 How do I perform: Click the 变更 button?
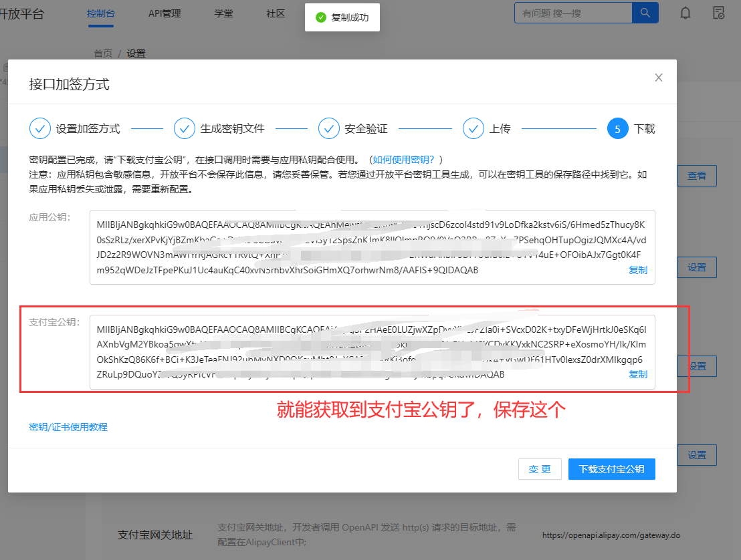(x=540, y=469)
